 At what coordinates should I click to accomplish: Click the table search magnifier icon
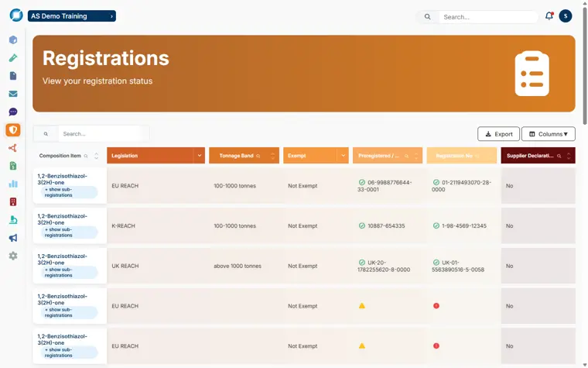46,134
